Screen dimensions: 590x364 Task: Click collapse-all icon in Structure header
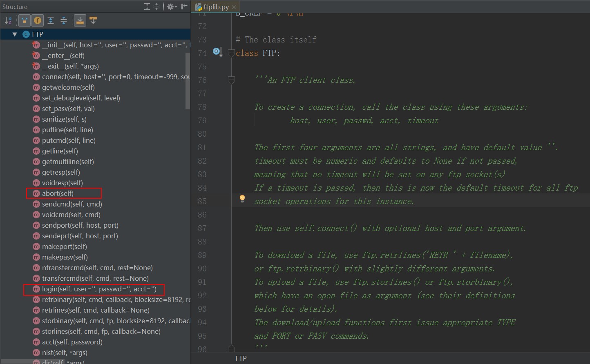coord(156,7)
